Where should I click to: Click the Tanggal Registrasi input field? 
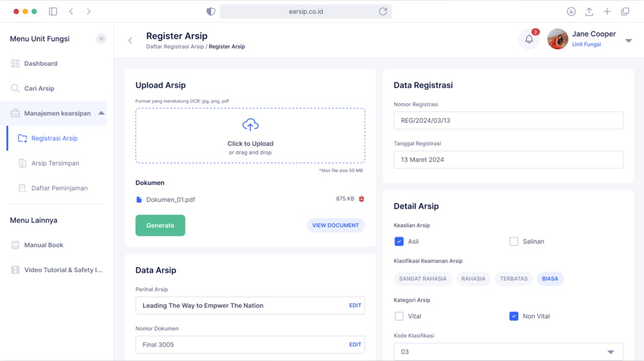pyautogui.click(x=508, y=160)
